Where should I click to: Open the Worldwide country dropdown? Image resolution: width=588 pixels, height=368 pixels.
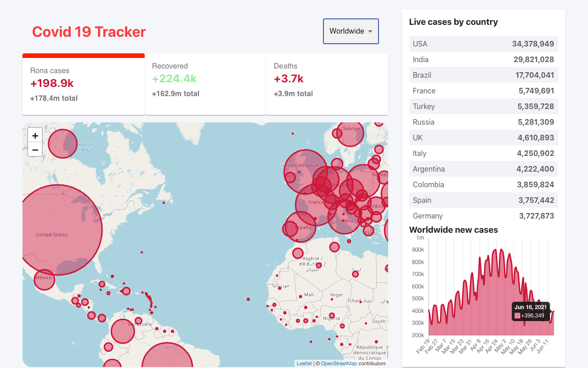[x=351, y=31]
